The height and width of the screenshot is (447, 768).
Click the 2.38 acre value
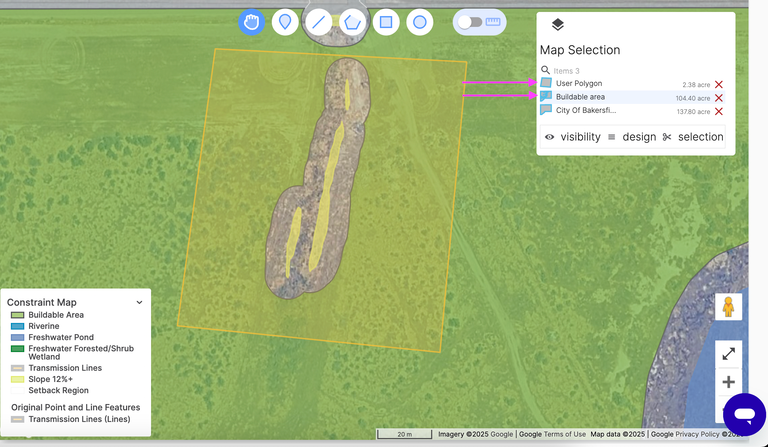pyautogui.click(x=696, y=85)
